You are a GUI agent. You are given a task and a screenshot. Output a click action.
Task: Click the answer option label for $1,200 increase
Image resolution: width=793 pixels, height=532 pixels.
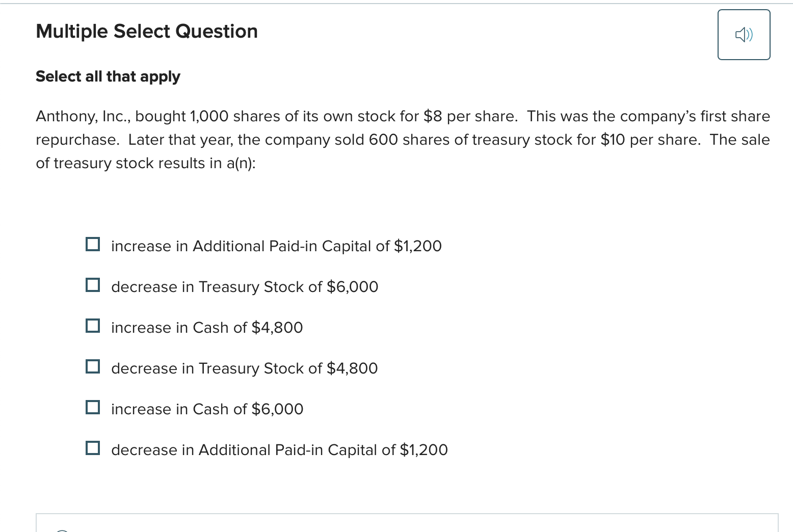click(x=276, y=246)
